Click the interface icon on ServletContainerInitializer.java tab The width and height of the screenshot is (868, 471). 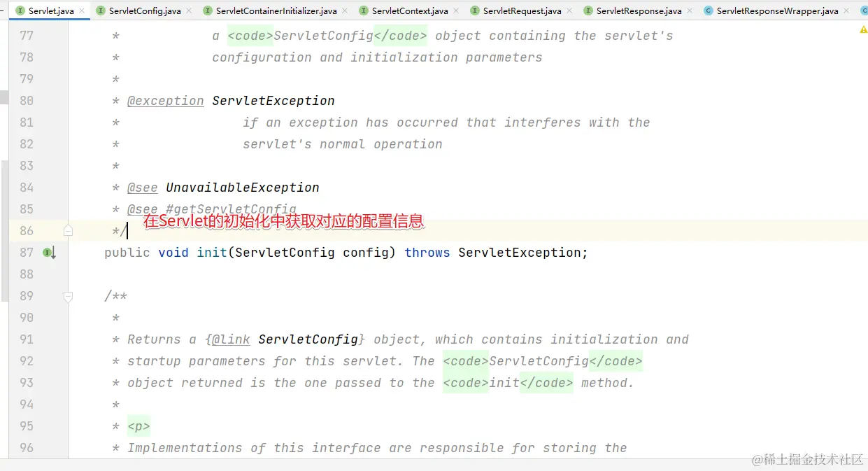[208, 11]
